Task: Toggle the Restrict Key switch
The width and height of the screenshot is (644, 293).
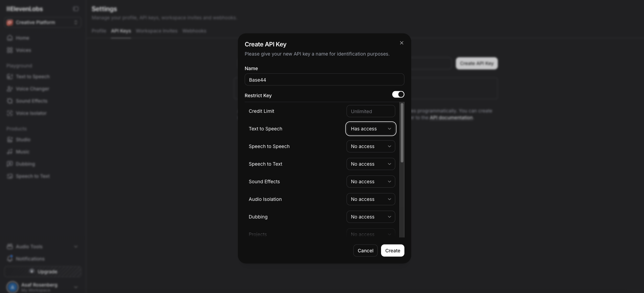Action: 398,95
